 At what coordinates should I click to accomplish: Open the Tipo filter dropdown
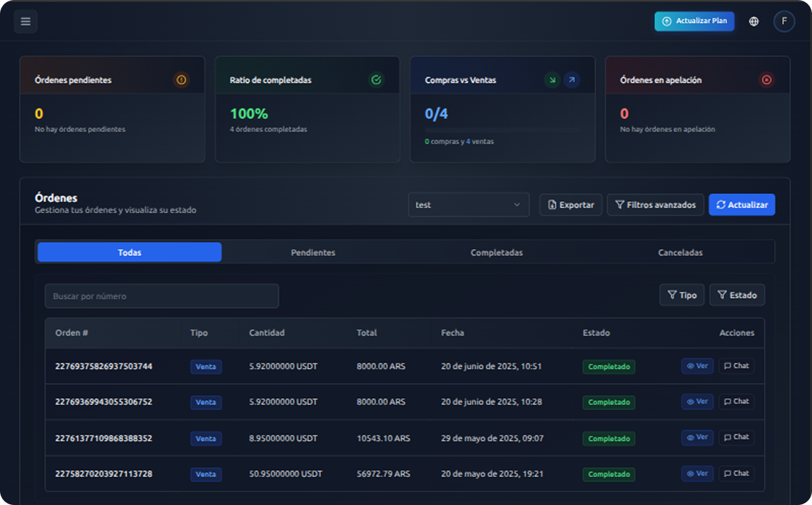click(x=681, y=295)
